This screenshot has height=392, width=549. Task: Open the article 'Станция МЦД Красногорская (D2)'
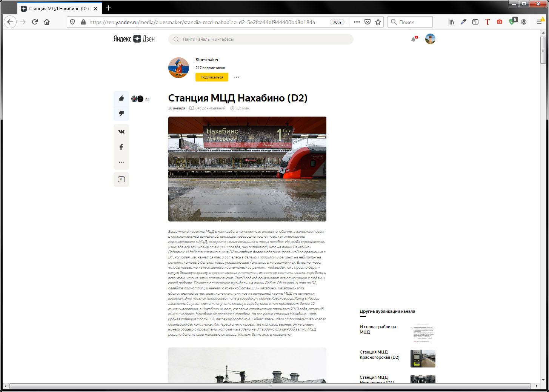[380, 355]
